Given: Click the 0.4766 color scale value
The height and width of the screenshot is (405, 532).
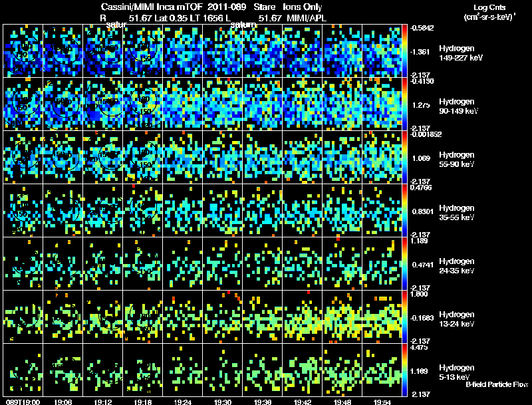Looking at the screenshot, I should tap(421, 188).
